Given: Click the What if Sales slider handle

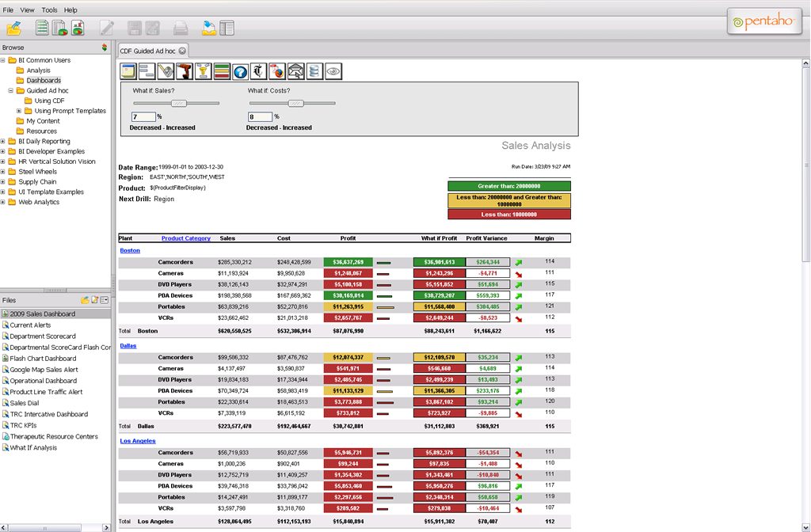Looking at the screenshot, I should pos(179,104).
